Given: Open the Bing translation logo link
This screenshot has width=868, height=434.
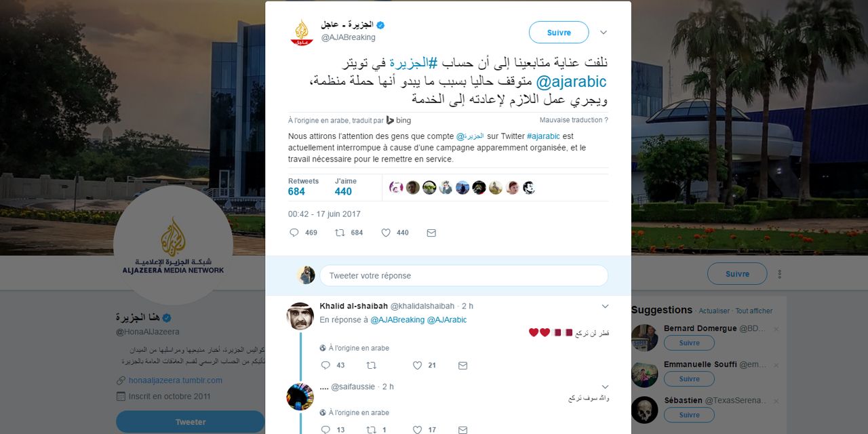Looking at the screenshot, I should tap(399, 120).
